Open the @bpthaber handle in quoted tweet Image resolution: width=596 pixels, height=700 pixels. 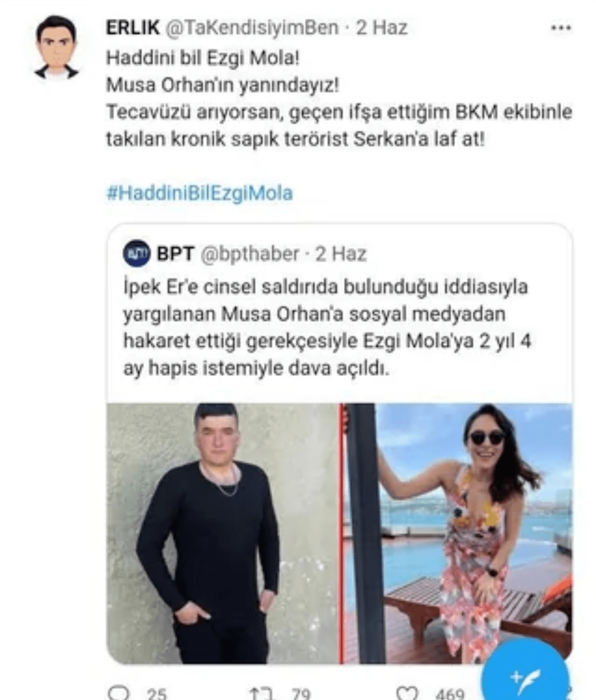(x=249, y=254)
